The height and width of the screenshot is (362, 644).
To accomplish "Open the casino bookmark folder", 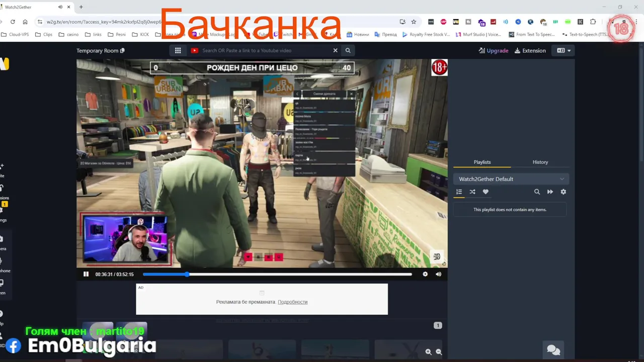I will (x=69, y=34).
